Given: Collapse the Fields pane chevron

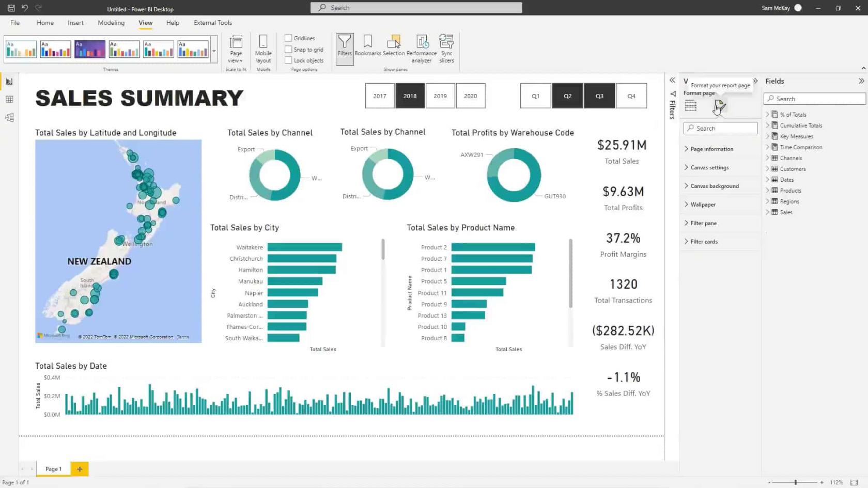Looking at the screenshot, I should pyautogui.click(x=861, y=81).
